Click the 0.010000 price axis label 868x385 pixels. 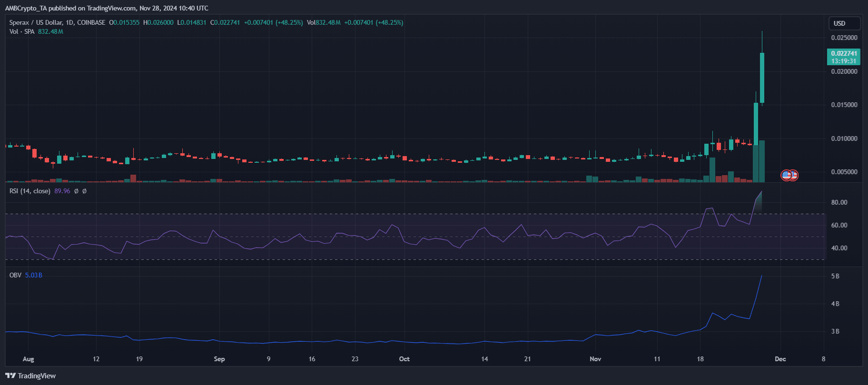(844, 138)
